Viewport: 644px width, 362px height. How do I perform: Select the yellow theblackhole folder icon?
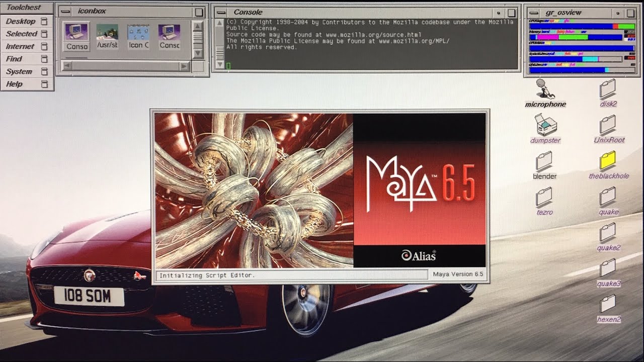608,165
